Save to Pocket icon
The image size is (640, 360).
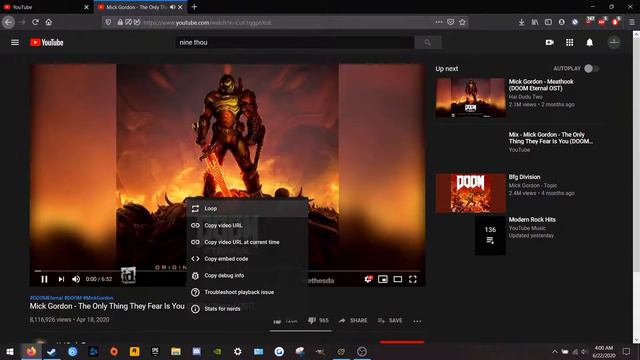450,22
